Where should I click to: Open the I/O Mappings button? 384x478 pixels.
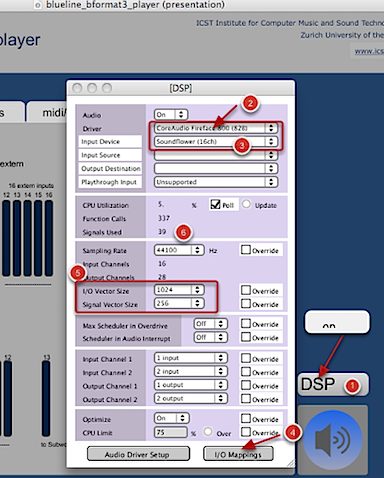pos(238,454)
